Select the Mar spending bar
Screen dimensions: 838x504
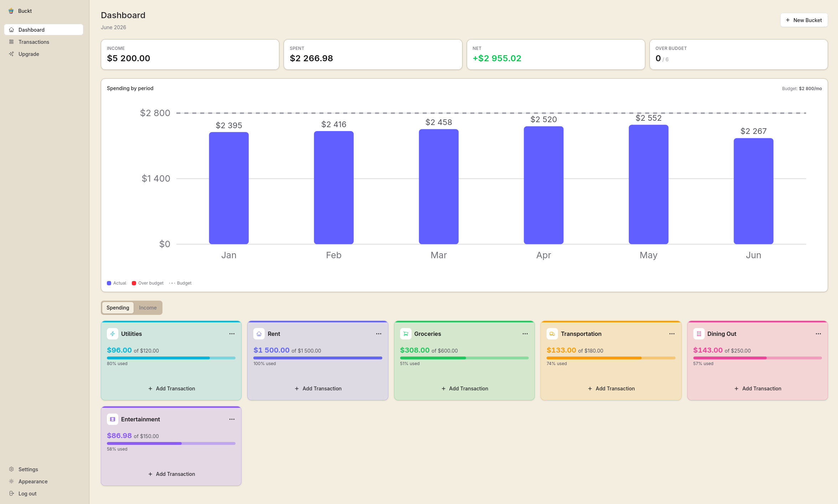(439, 187)
